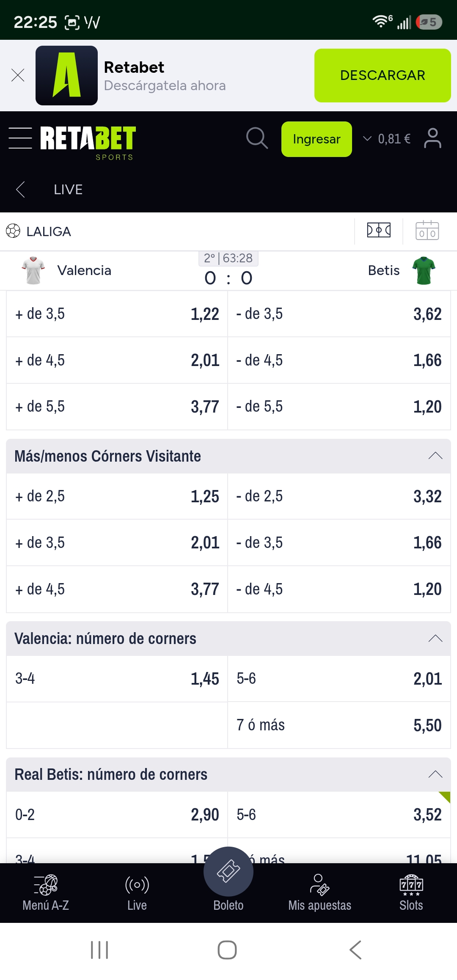This screenshot has width=457, height=980.
Task: Collapse Valencia: número de corners section
Action: click(x=435, y=639)
